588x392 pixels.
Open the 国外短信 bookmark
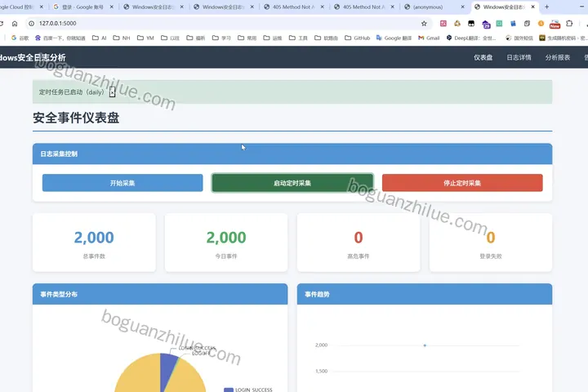tap(519, 38)
